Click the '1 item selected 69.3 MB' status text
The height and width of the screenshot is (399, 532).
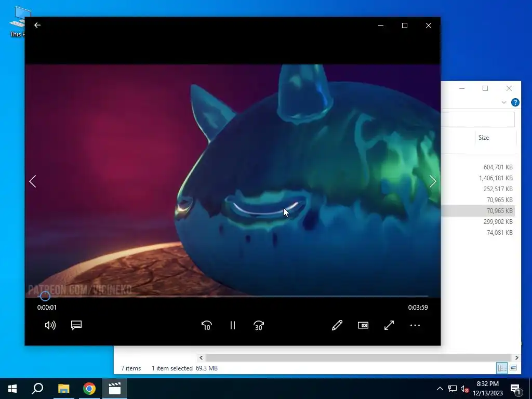tap(184, 368)
